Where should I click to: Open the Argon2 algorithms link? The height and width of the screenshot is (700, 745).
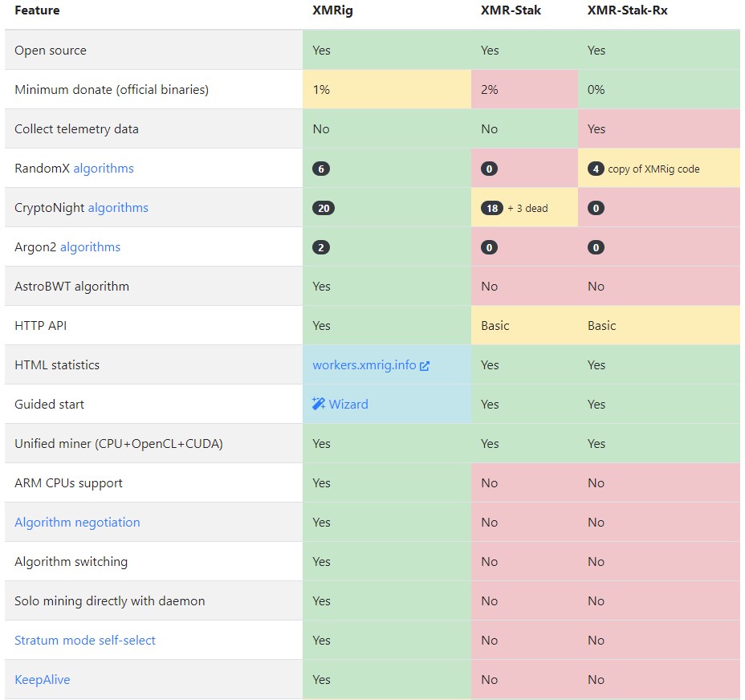click(90, 247)
